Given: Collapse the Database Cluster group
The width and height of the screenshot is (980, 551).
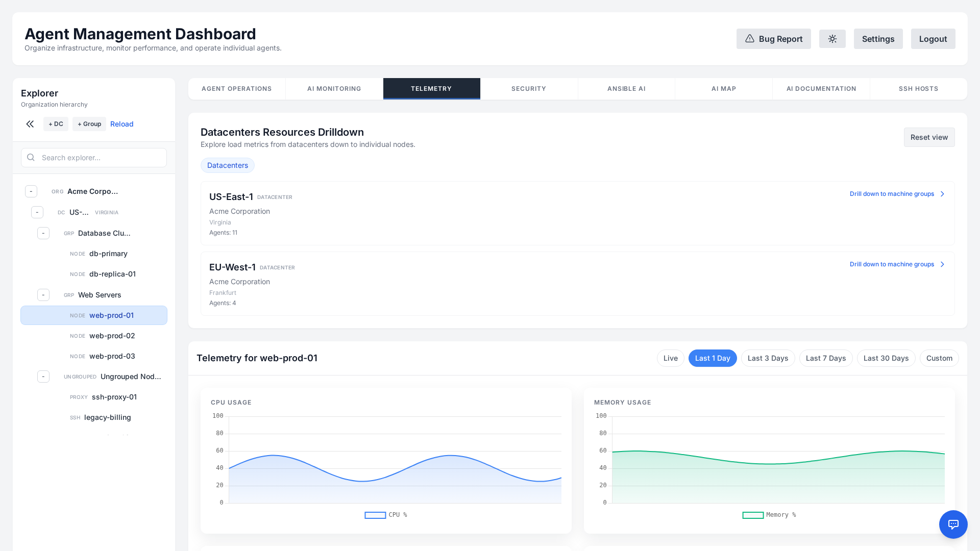Looking at the screenshot, I should tap(43, 233).
